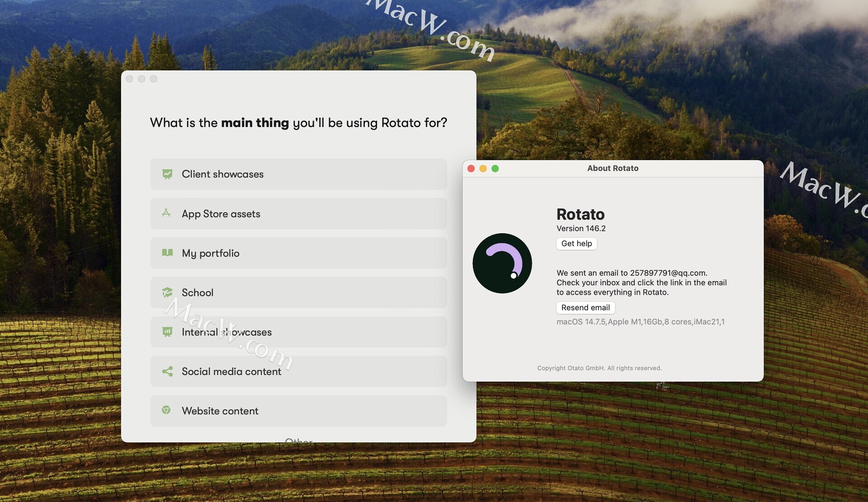Choose App Store assets option
Image resolution: width=868 pixels, height=502 pixels.
click(x=298, y=213)
